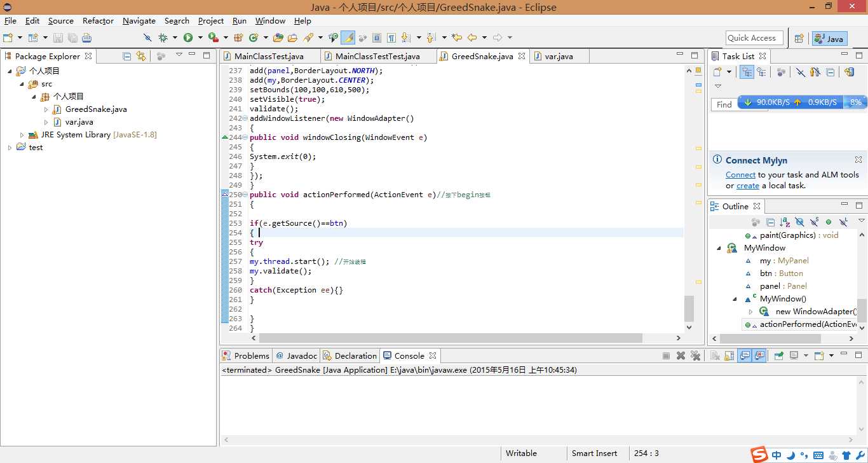Click the Quick Access search field
This screenshot has width=868, height=463.
754,38
